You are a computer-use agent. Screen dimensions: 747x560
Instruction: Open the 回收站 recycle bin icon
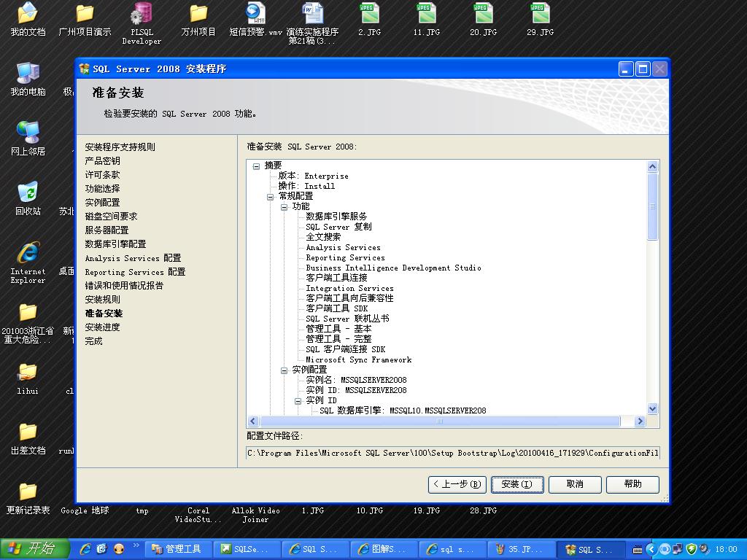pos(28,195)
